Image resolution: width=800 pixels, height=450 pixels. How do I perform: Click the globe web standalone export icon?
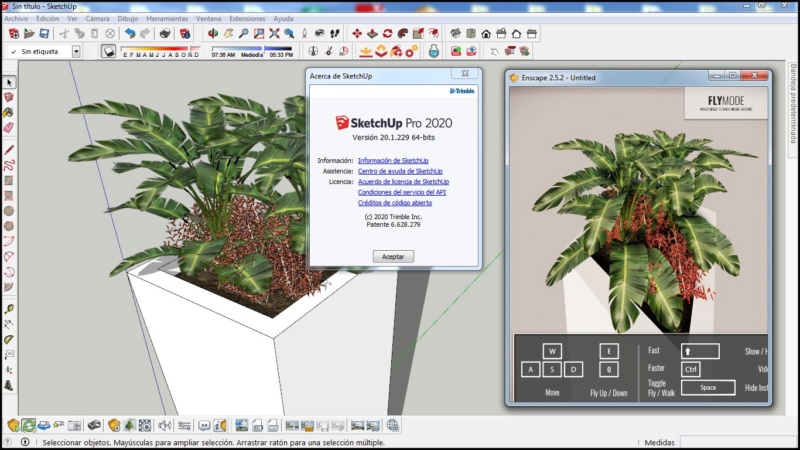tap(392, 425)
